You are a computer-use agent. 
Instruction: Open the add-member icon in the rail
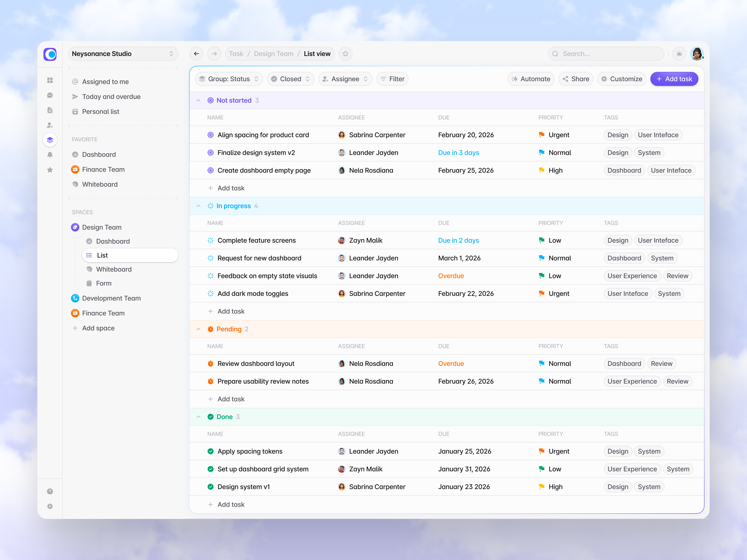50,125
